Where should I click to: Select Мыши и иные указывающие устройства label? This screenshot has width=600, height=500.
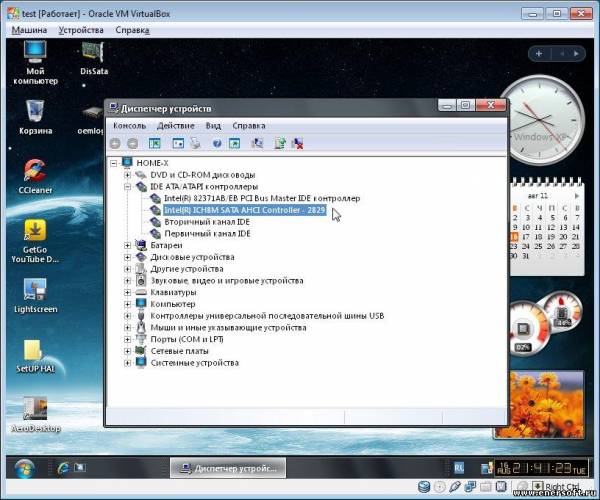click(228, 328)
